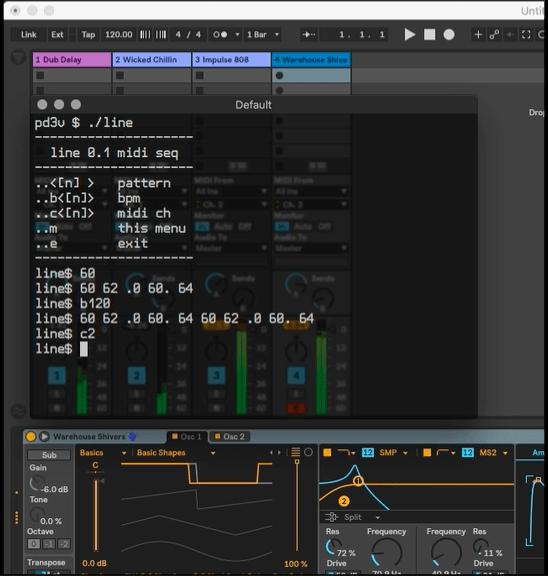Open the Split filter routing dropdown
Image resolution: width=548 pixels, height=576 pixels.
(362, 517)
